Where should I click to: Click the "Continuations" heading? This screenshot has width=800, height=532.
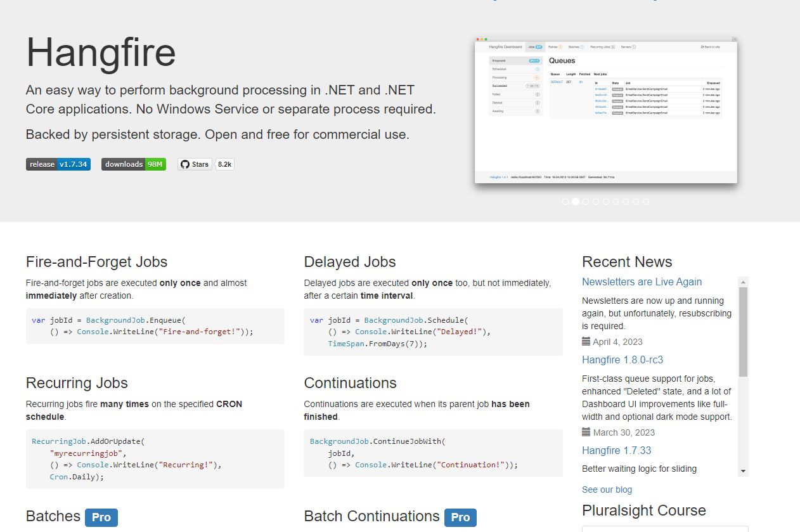(351, 383)
